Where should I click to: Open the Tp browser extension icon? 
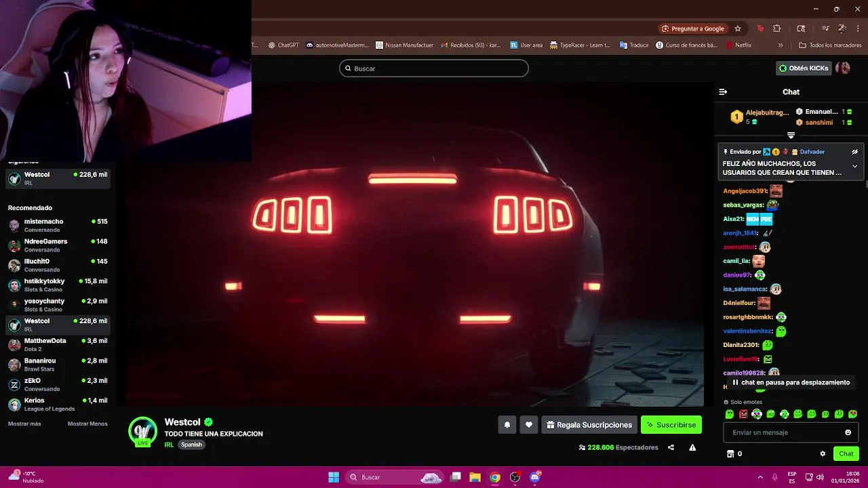click(760, 28)
